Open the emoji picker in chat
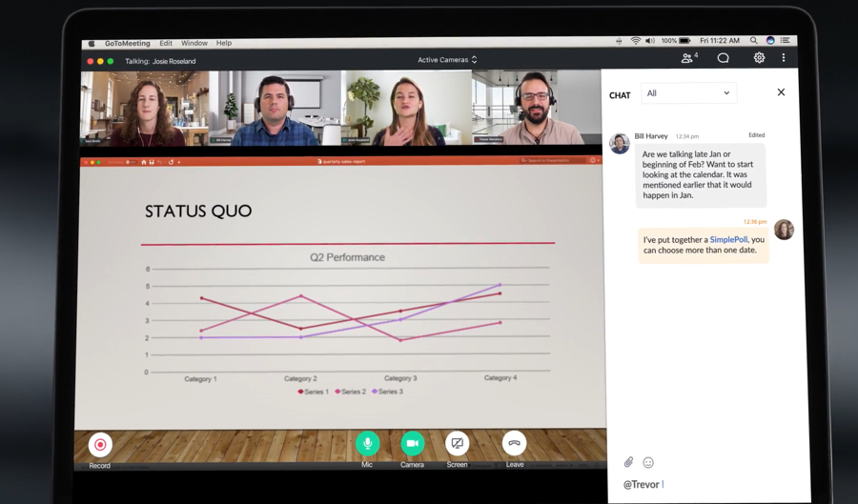Image resolution: width=858 pixels, height=504 pixels. point(648,462)
